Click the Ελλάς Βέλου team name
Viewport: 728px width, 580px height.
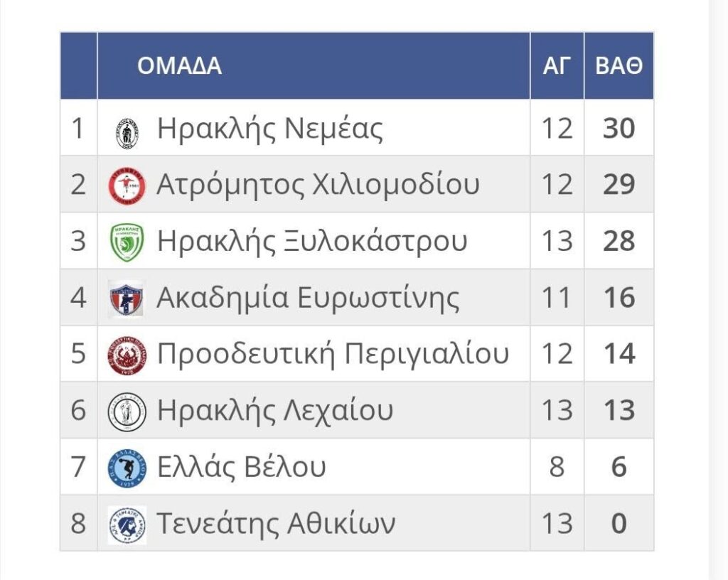pyautogui.click(x=242, y=467)
